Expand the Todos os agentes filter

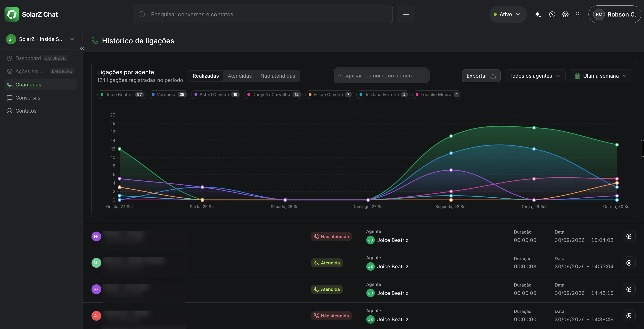(x=535, y=76)
